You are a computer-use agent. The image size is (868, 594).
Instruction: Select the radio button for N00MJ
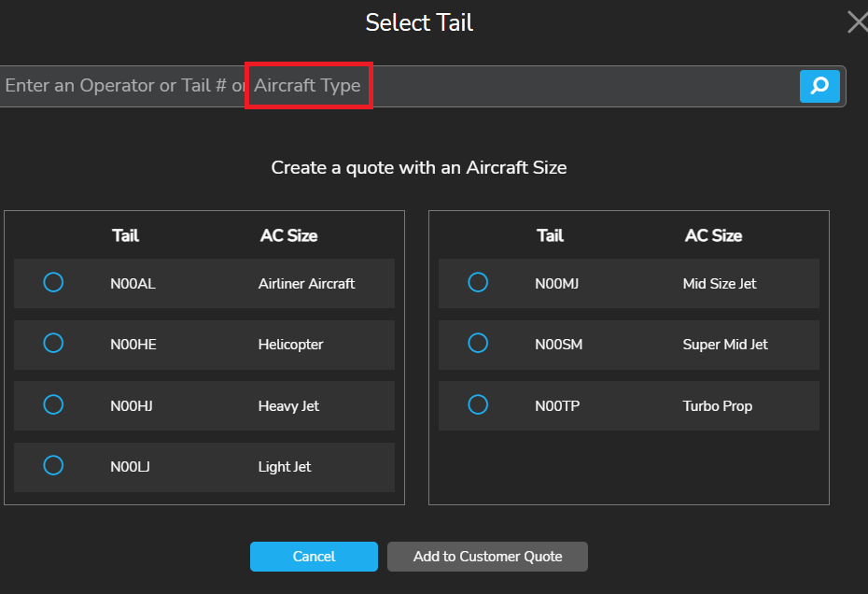point(478,282)
